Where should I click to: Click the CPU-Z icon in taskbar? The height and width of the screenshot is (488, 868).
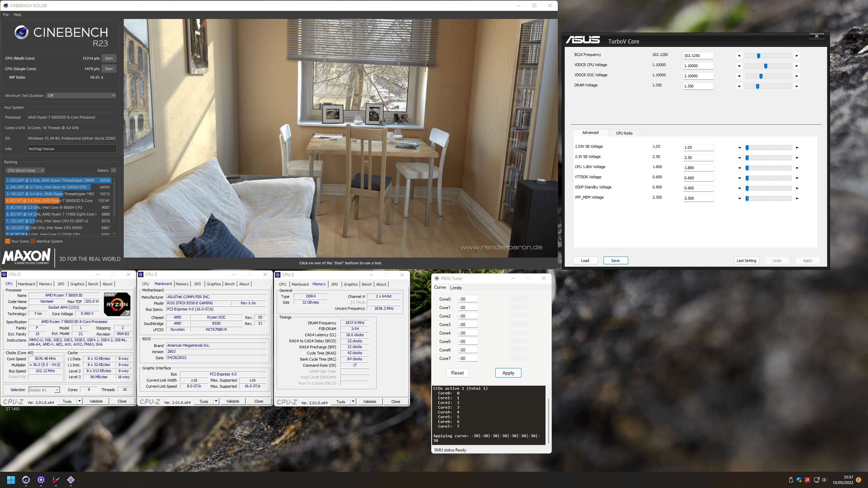(x=41, y=480)
